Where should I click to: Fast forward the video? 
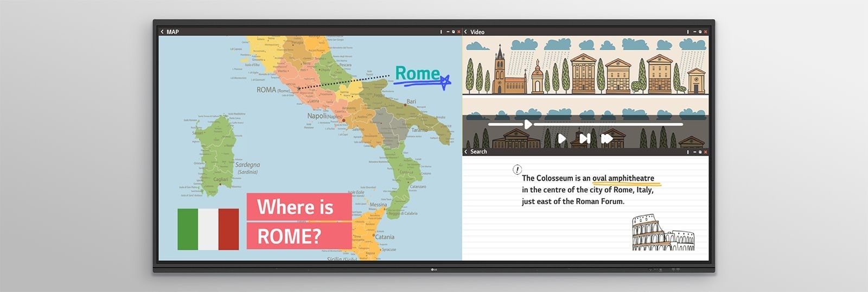pos(607,139)
